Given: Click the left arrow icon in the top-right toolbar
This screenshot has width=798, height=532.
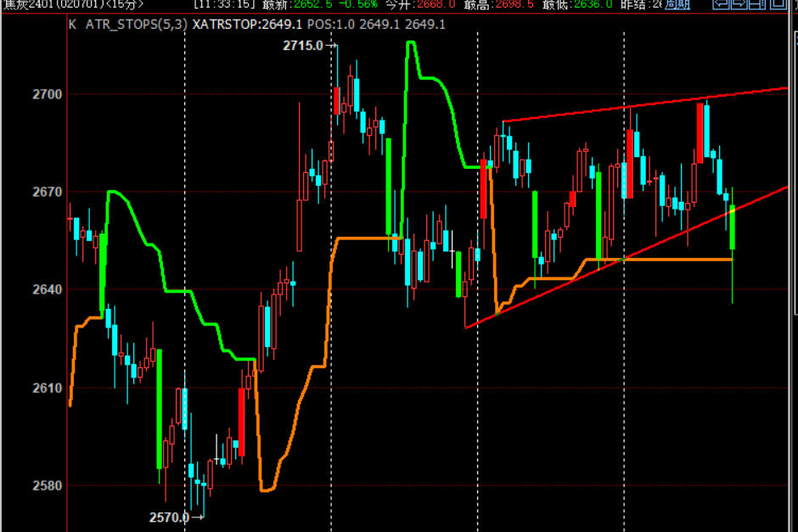Looking at the screenshot, I should click(x=720, y=4).
